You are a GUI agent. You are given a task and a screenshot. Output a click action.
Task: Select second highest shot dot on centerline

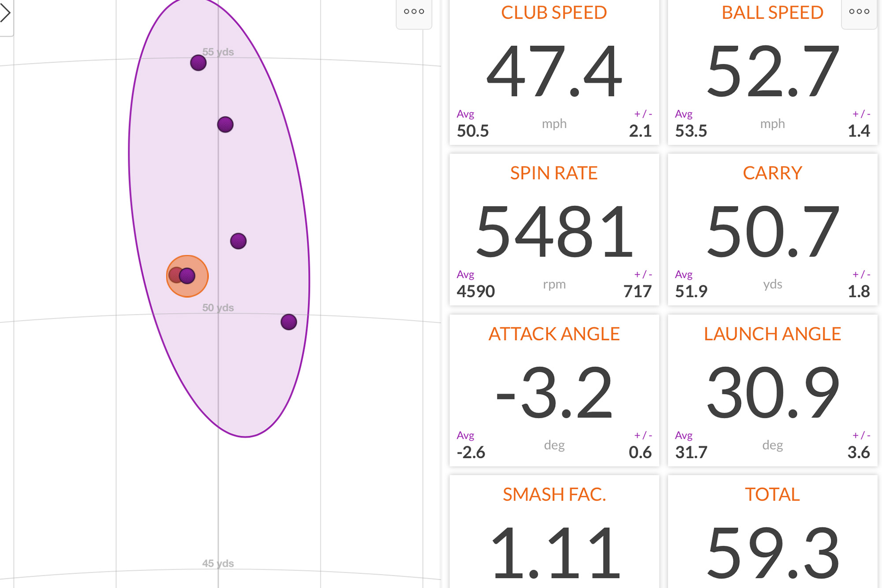pyautogui.click(x=225, y=125)
